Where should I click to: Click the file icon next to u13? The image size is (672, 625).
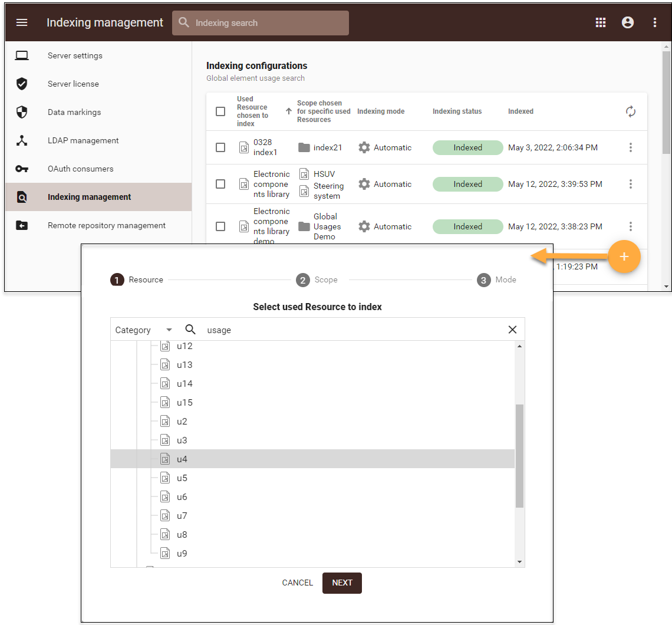[165, 365]
